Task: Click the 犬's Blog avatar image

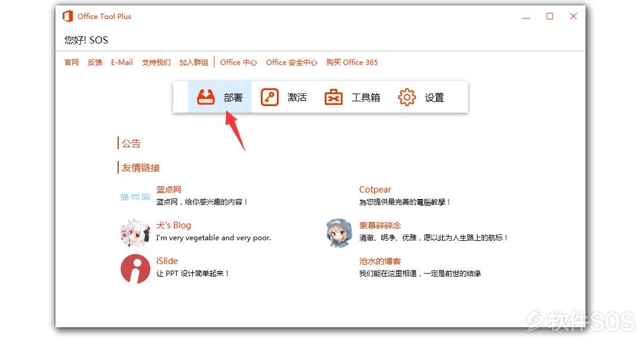Action: coord(135,233)
